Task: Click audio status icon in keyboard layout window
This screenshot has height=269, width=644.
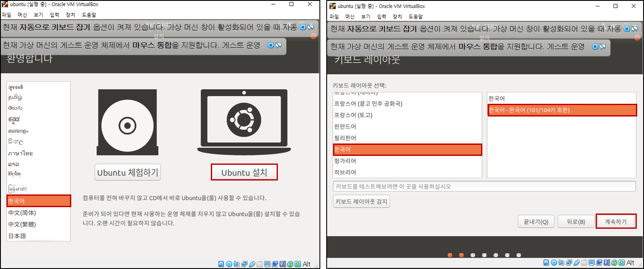Action: (561, 263)
